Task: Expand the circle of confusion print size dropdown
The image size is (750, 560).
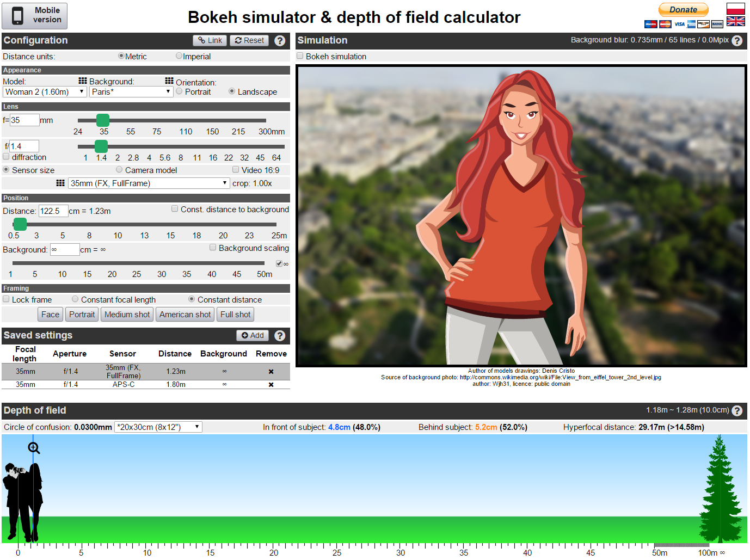Action: tap(158, 427)
